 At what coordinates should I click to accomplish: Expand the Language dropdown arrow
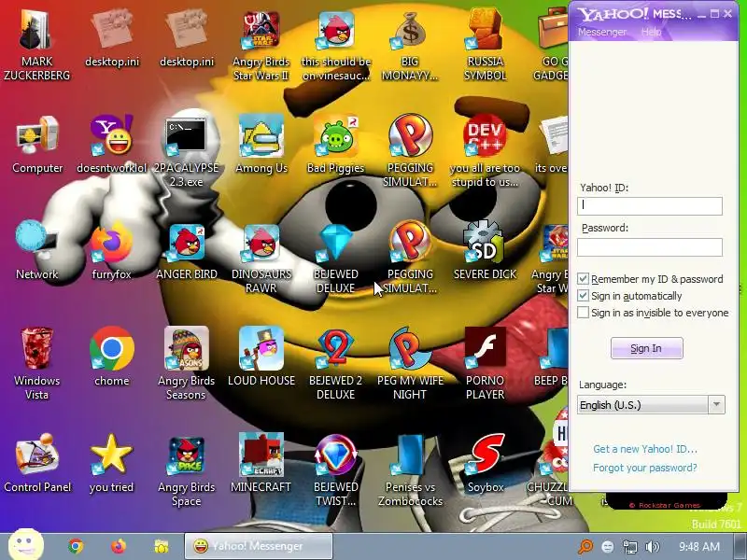(716, 405)
